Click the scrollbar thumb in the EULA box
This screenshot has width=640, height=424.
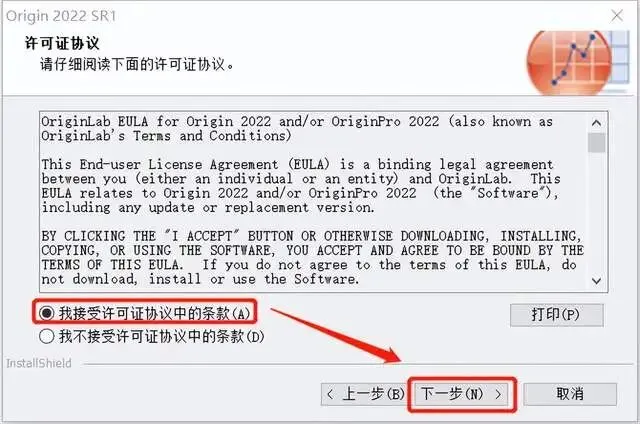pyautogui.click(x=596, y=142)
